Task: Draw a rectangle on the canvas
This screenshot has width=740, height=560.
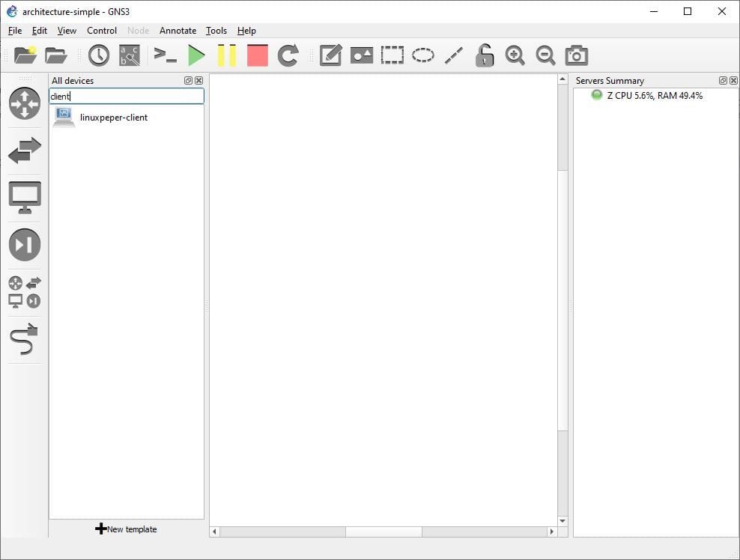Action: [x=392, y=55]
